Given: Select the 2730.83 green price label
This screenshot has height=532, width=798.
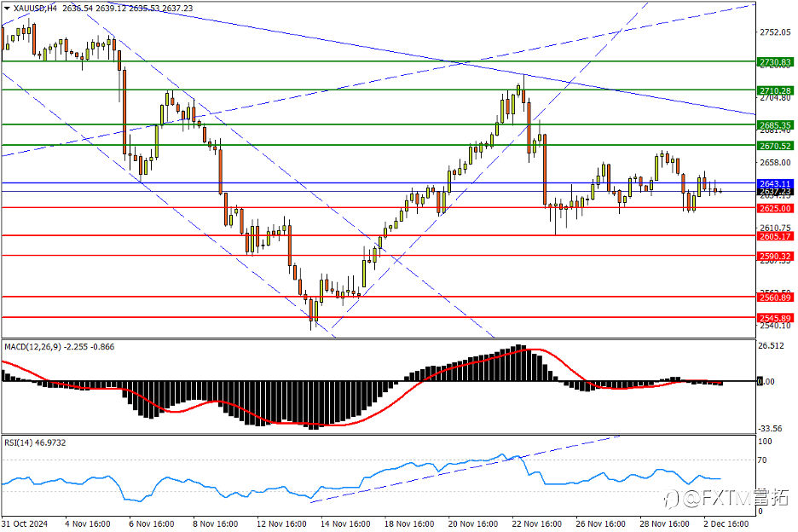Looking at the screenshot, I should (775, 62).
